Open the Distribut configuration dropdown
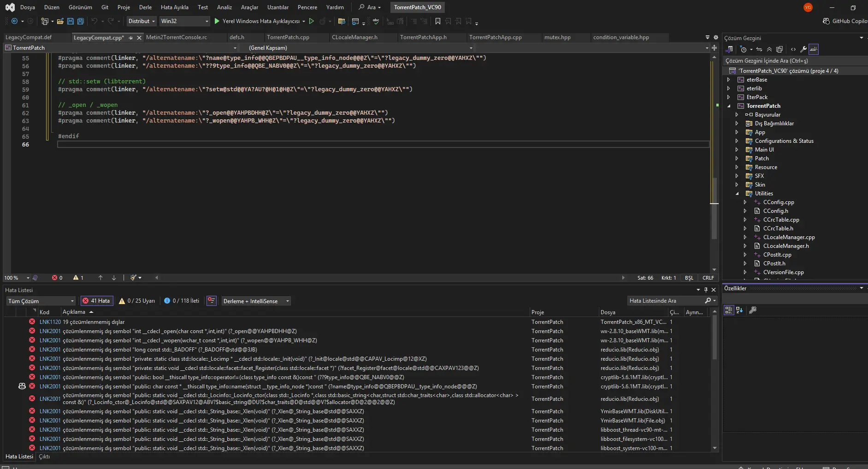 pyautogui.click(x=142, y=21)
